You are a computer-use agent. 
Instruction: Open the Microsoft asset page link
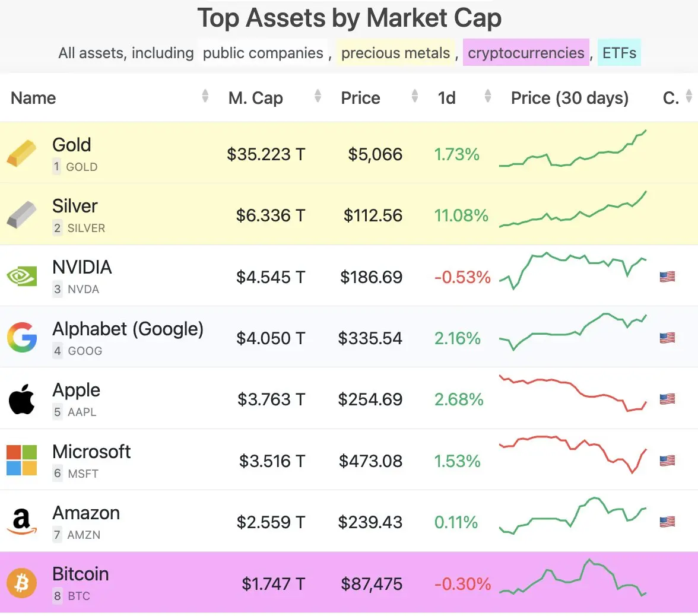[x=91, y=452]
